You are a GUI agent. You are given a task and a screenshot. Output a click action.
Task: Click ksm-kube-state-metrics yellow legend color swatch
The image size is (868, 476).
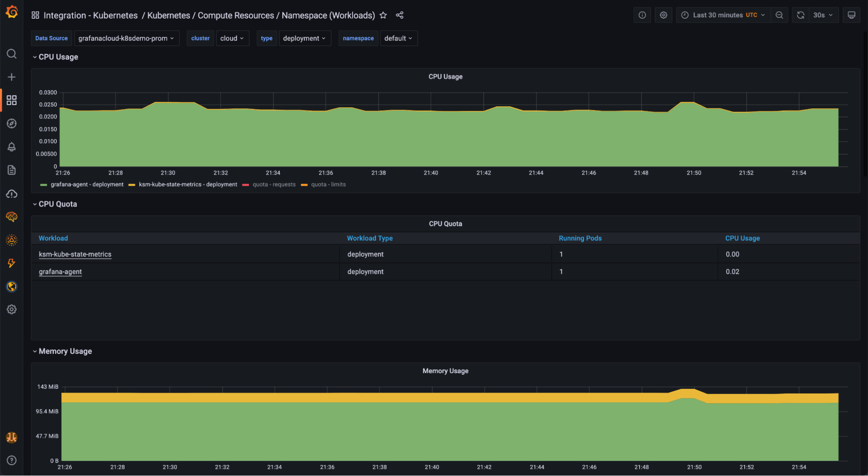click(x=132, y=185)
